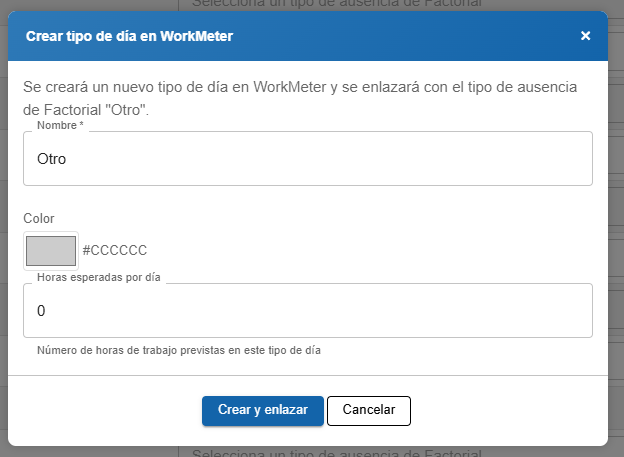Screen dimensions: 624x457
Task: Click the Cancelar button
Action: click(369, 410)
